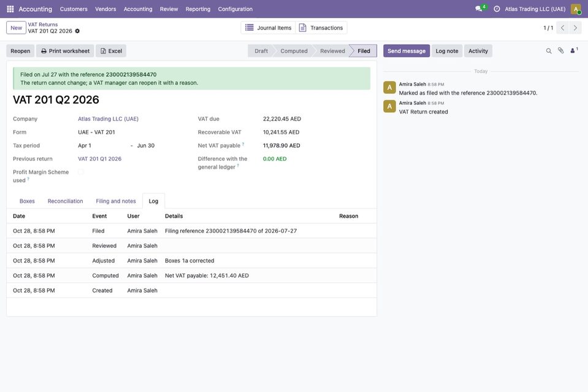Open the previous return VAT 201 Q1 2026 link
The width and height of the screenshot is (588, 392).
click(x=100, y=159)
